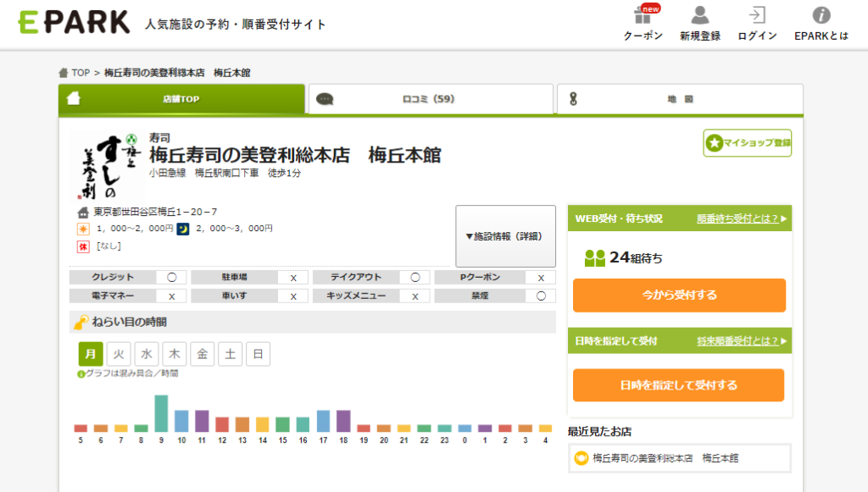Screen dimensions: 868x492
Task: Click 今から受付する button
Action: pos(679,296)
